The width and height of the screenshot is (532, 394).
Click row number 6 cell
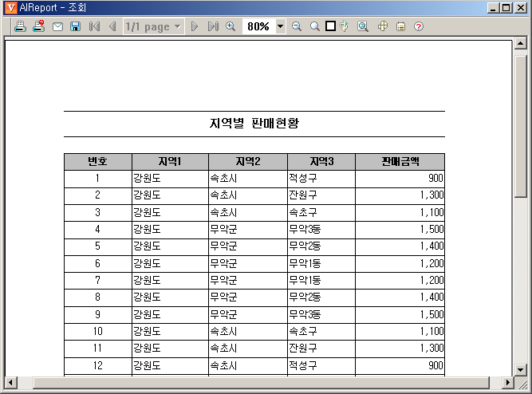tap(98, 264)
